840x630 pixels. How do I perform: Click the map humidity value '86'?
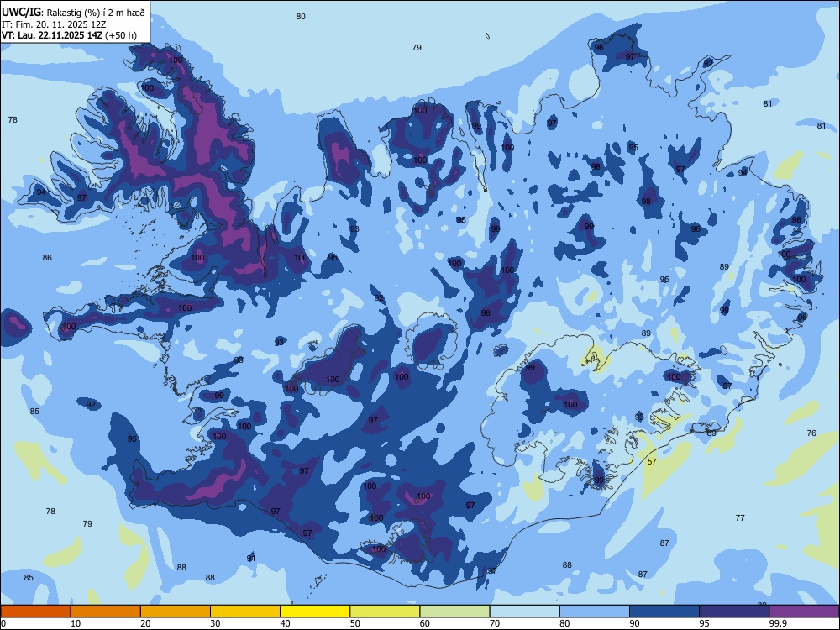coord(47,258)
